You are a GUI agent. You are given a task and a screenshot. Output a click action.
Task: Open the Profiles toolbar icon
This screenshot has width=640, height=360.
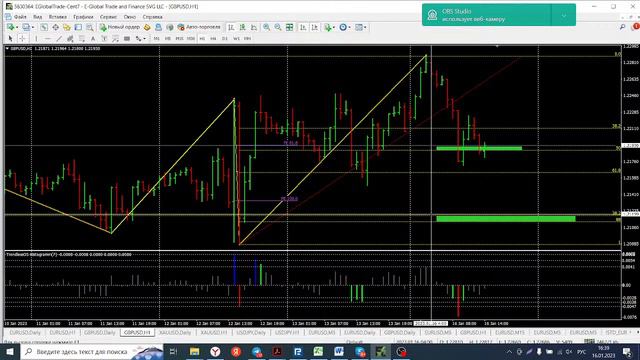(26, 27)
